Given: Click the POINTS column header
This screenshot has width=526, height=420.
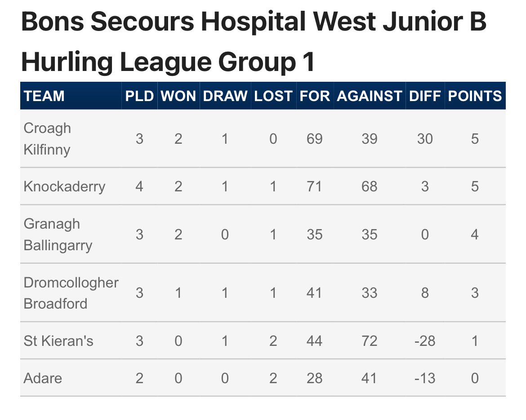Looking at the screenshot, I should coord(475,96).
